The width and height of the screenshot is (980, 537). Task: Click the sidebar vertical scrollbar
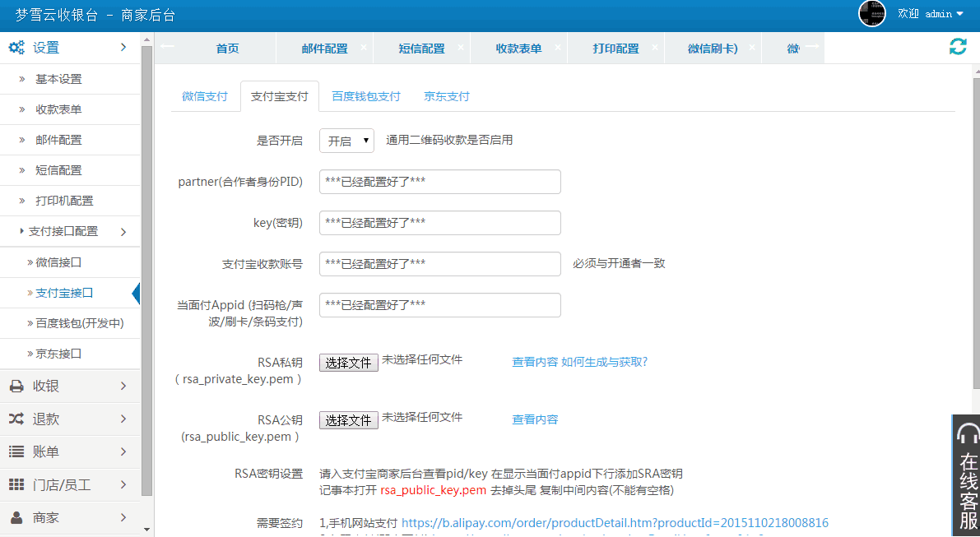coord(147,271)
